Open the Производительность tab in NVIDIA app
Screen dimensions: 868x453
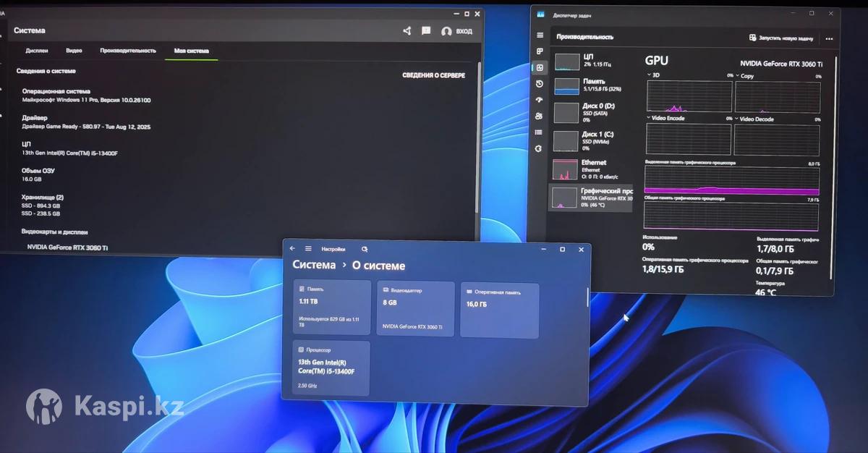[128, 51]
